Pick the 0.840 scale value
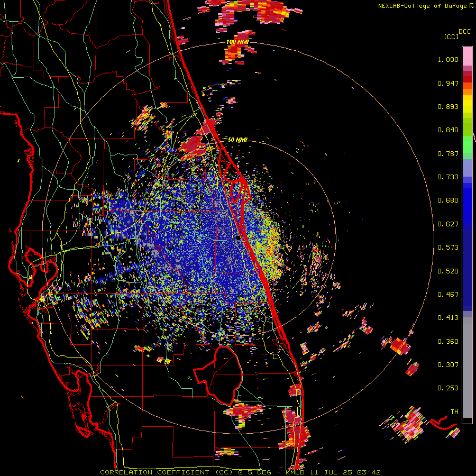 [448, 130]
